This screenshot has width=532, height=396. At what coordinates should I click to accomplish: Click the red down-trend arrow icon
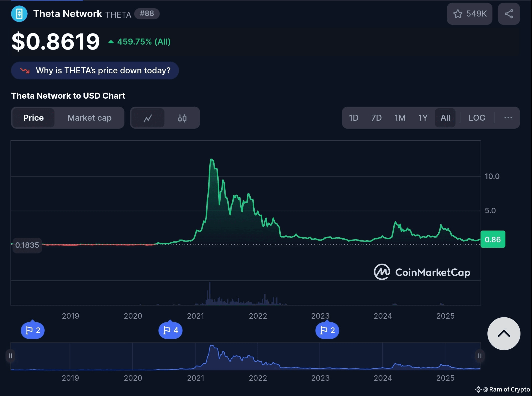pos(25,71)
